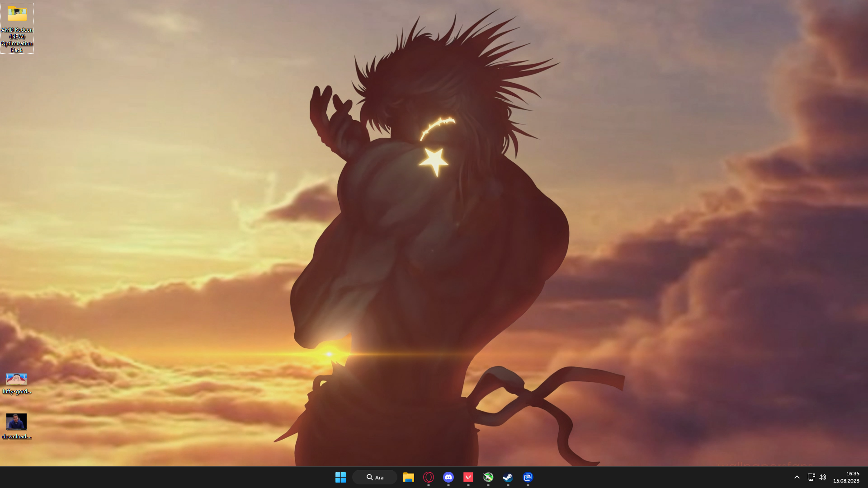
Task: Open Valorant via its taskbar icon
Action: (x=468, y=477)
